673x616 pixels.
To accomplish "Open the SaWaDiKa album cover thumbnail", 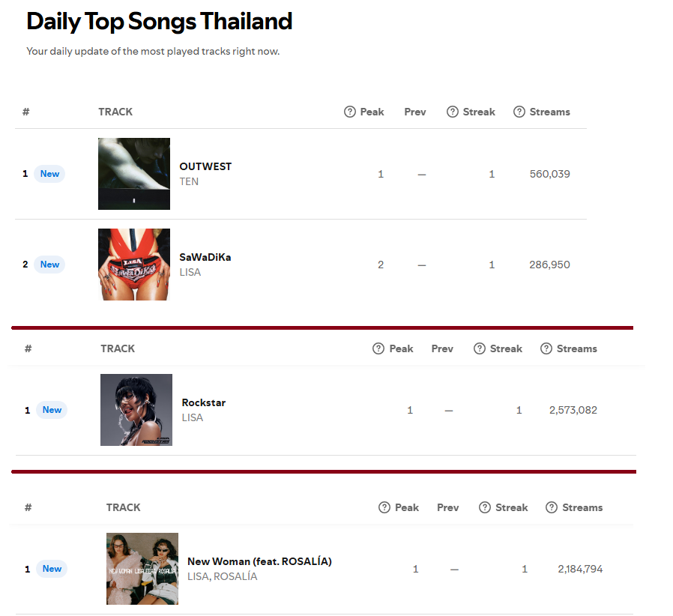I will pyautogui.click(x=134, y=265).
